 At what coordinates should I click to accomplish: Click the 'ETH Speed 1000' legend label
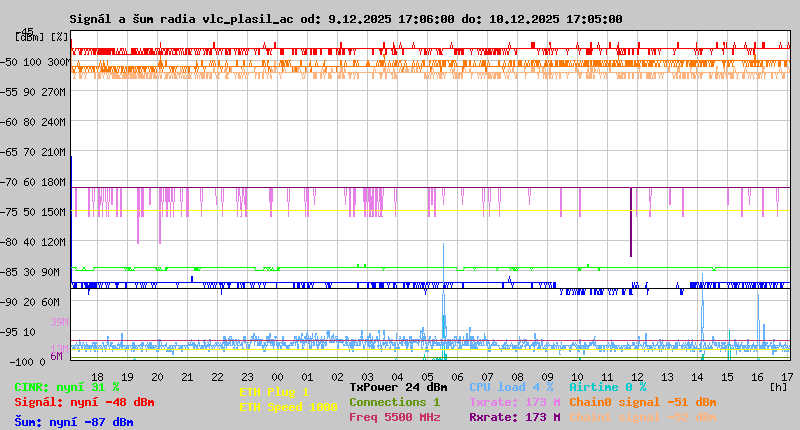click(288, 407)
